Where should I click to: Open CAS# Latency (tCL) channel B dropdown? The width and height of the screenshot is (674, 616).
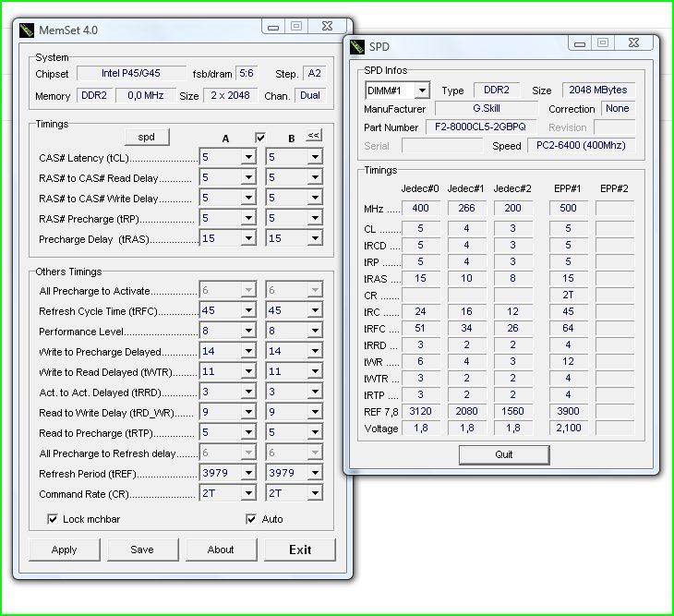(x=315, y=157)
